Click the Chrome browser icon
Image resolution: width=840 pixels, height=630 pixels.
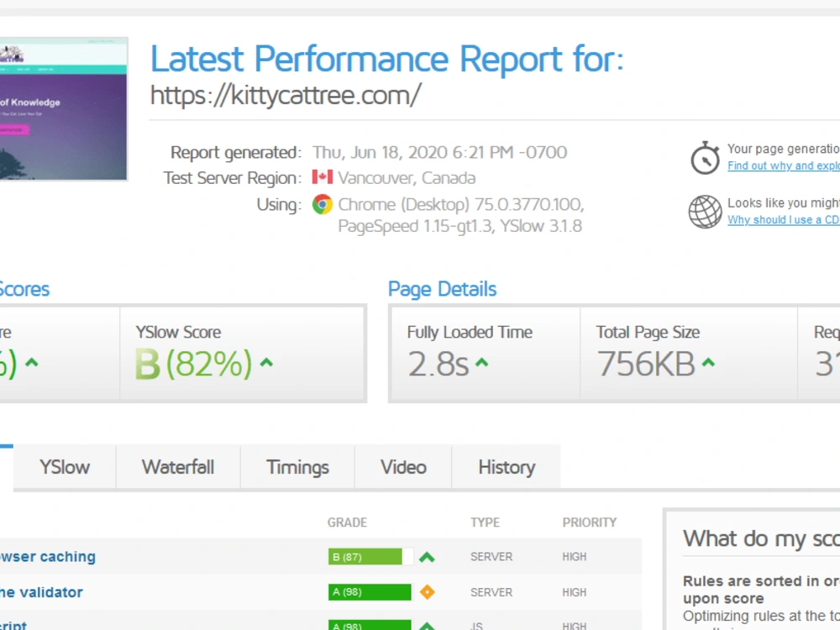tap(323, 204)
